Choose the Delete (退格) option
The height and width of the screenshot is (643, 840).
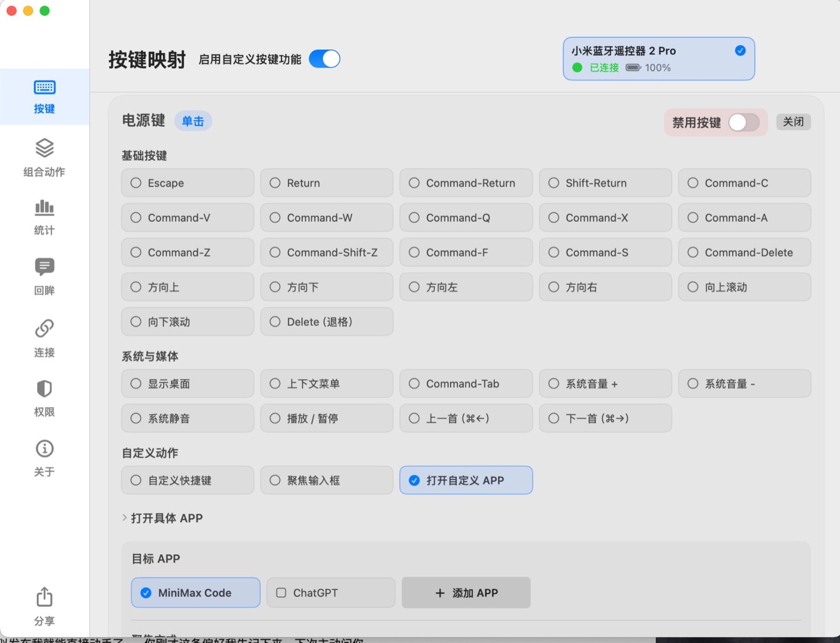coord(327,321)
